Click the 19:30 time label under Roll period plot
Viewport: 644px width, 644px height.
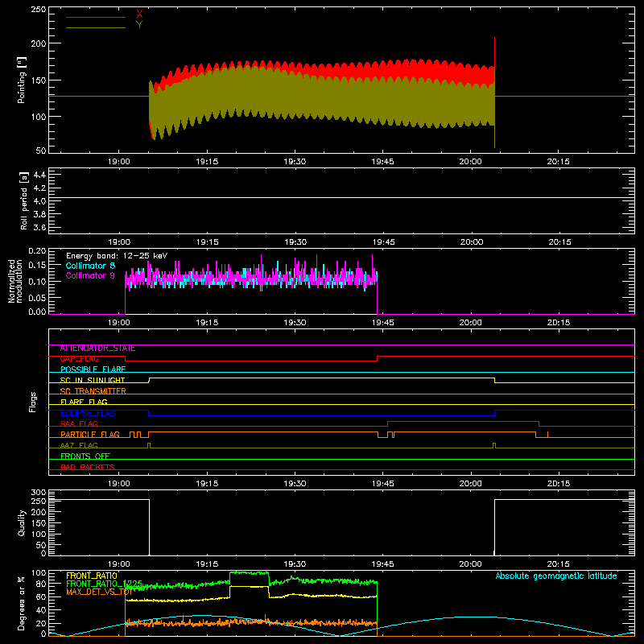tap(295, 242)
